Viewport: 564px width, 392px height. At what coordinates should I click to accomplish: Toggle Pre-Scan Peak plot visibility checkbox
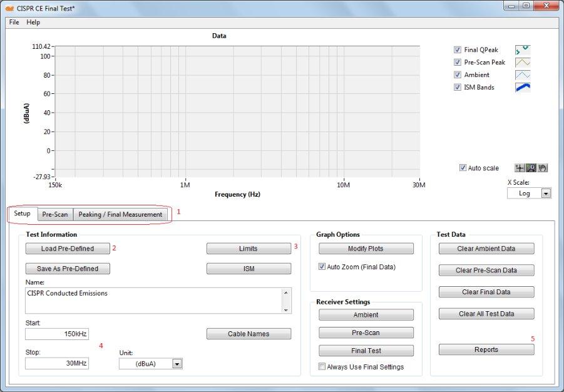[457, 62]
